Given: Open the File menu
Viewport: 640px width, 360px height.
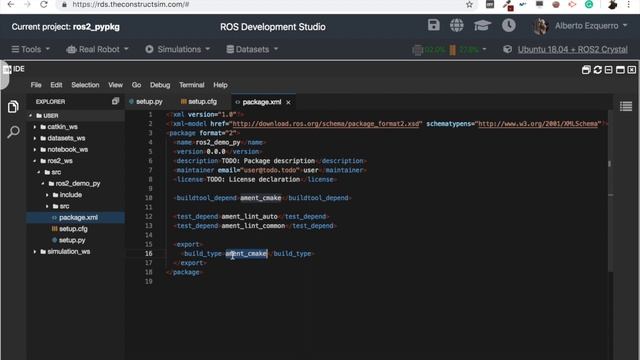Looking at the screenshot, I should click(36, 85).
